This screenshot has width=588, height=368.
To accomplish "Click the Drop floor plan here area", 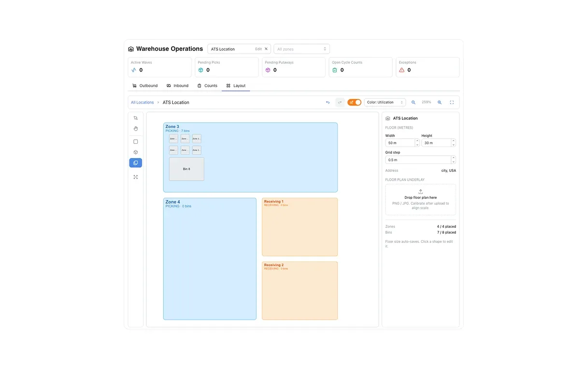I will (420, 199).
